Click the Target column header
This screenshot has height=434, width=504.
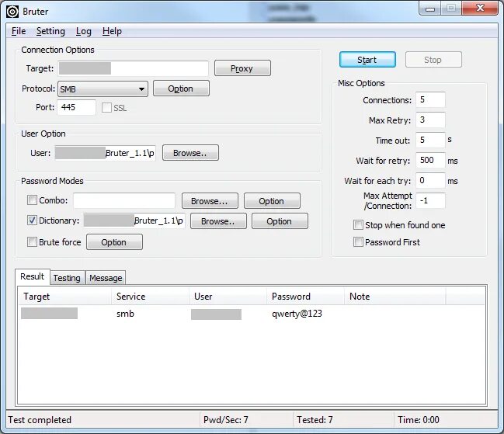(x=65, y=296)
